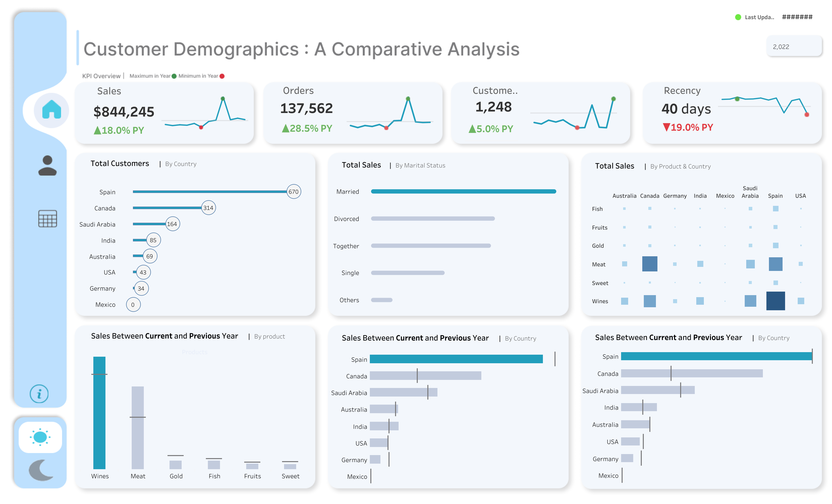Viewport: 832px width, 504px height.
Task: Select the Married total sales bar
Action: 463,191
